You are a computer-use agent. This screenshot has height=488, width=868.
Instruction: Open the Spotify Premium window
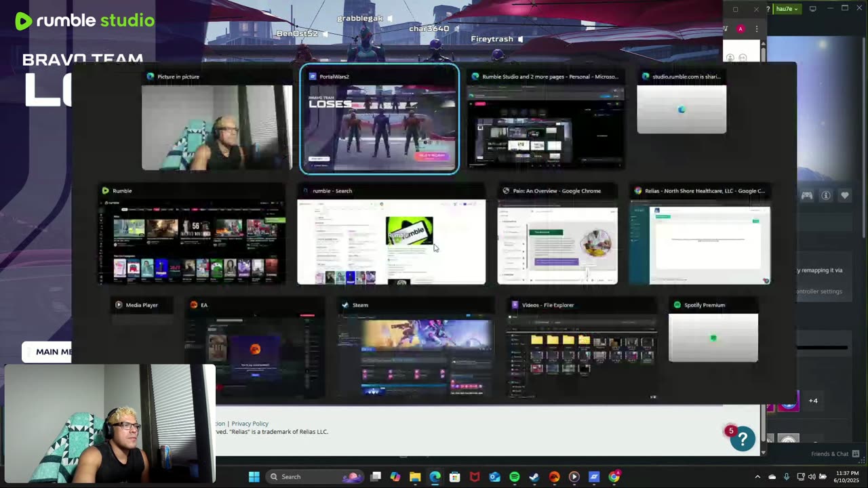click(x=713, y=331)
